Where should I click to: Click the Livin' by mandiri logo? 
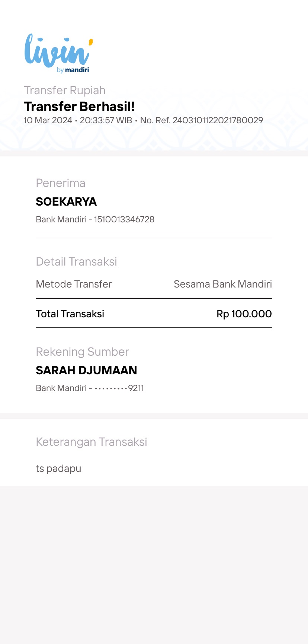tap(58, 53)
